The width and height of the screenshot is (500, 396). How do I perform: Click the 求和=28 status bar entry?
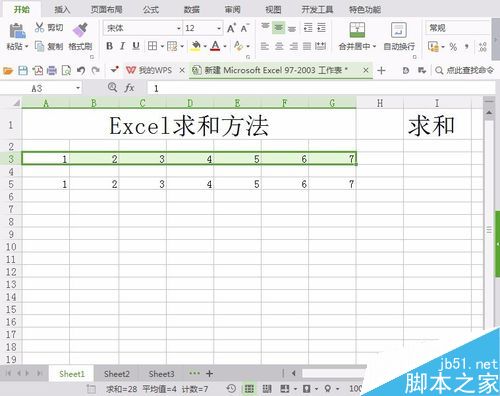click(x=122, y=389)
